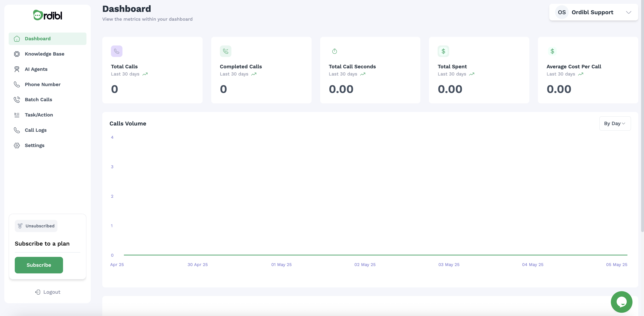Click the OS avatar initials
644x316 pixels.
tap(562, 12)
